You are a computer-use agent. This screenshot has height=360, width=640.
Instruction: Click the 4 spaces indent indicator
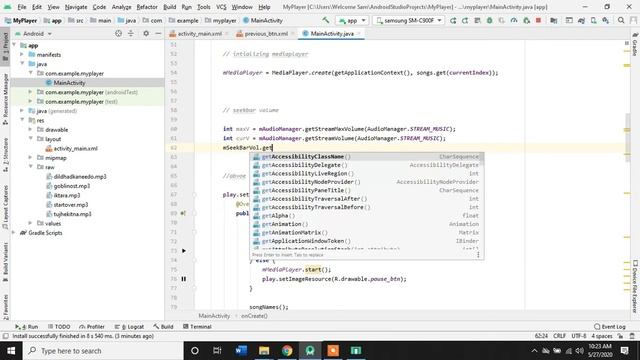point(602,336)
